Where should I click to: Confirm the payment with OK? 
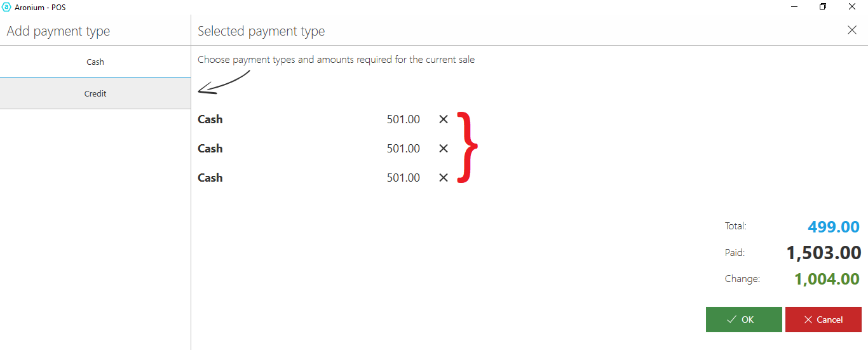(743, 320)
